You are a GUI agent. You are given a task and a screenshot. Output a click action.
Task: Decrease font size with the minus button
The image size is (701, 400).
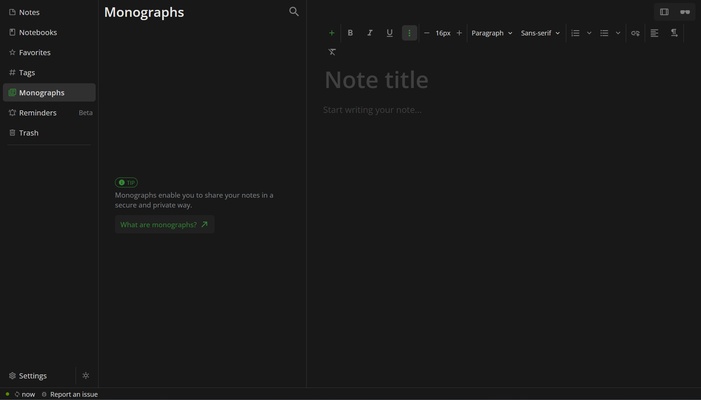coord(427,33)
